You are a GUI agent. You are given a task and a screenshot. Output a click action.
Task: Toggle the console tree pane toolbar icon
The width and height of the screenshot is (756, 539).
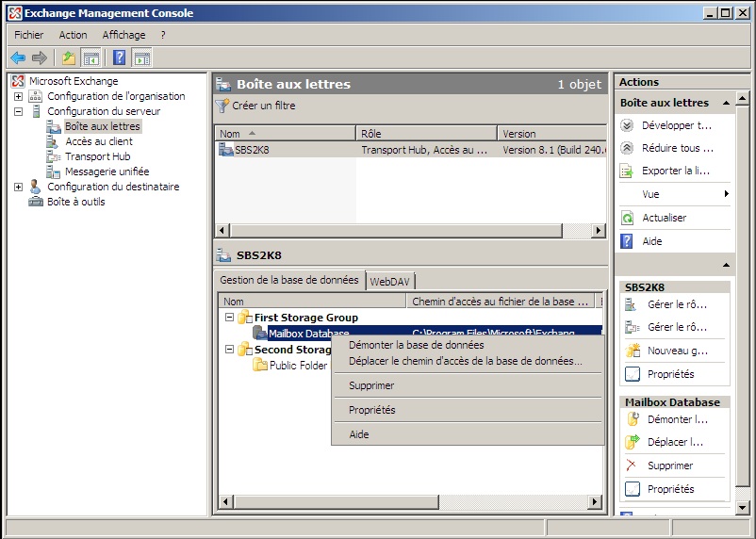pos(90,58)
